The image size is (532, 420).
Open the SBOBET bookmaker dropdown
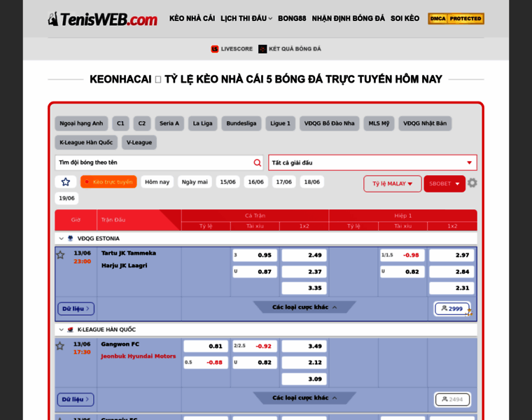click(x=444, y=183)
